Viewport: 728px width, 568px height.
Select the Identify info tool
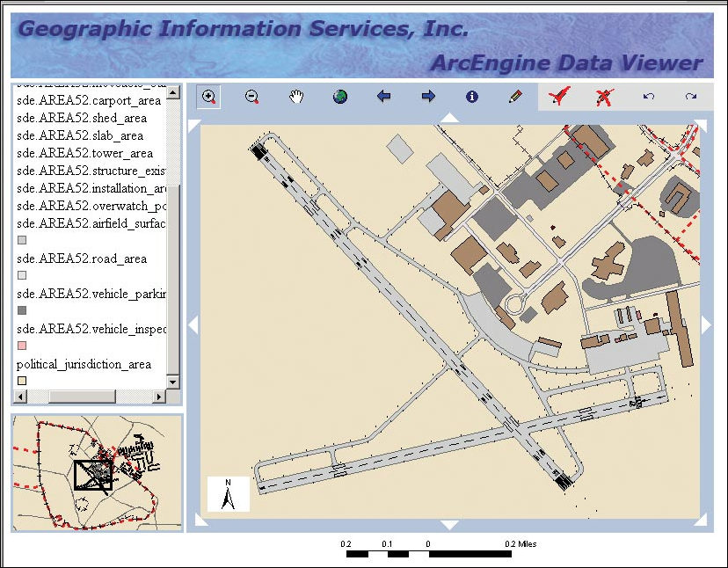pos(472,97)
